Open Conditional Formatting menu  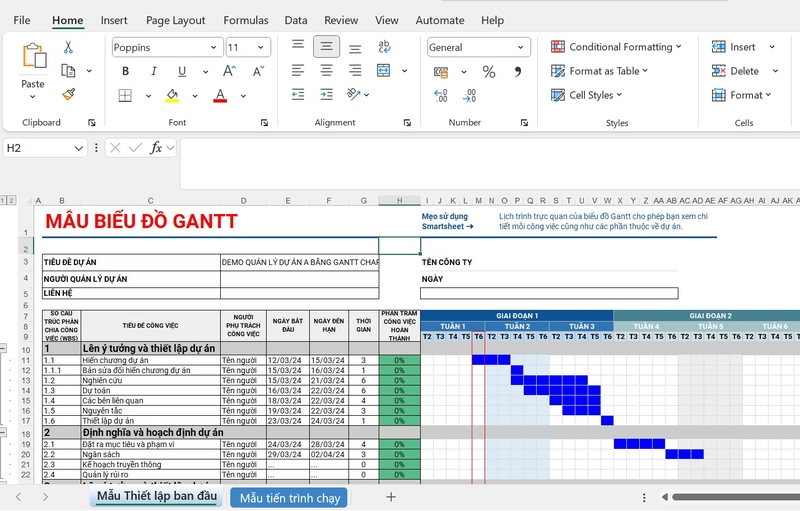pos(616,47)
